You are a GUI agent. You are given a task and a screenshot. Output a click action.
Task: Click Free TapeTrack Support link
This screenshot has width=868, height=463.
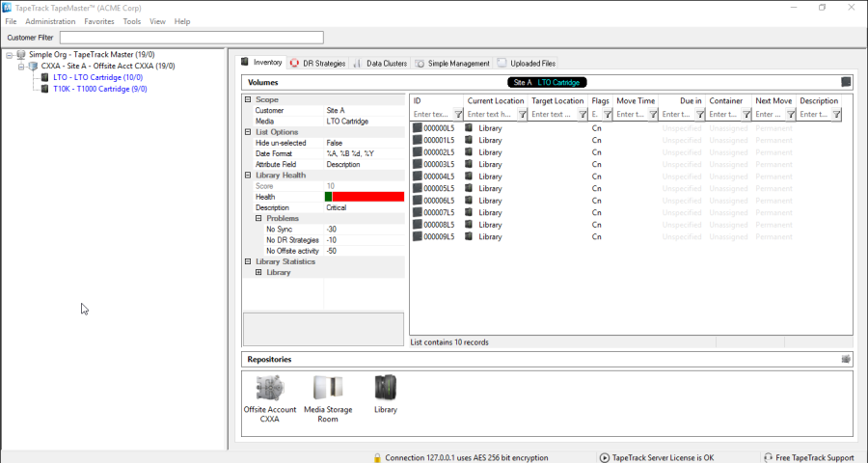coord(814,458)
